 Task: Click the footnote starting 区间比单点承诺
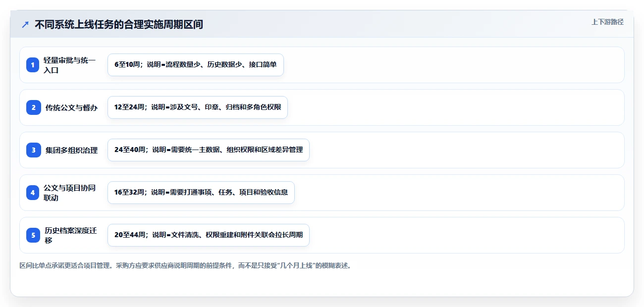[186, 266]
